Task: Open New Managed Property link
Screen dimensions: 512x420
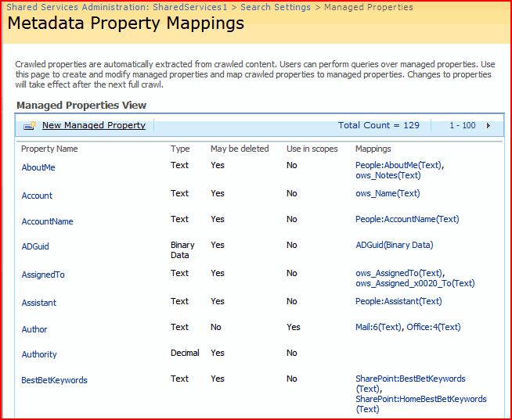Action: click(94, 125)
